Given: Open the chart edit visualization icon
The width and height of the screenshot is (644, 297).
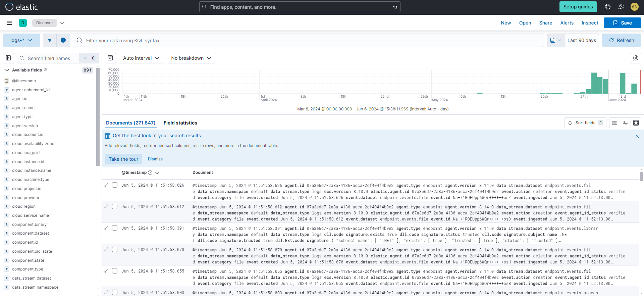Looking at the screenshot, I should click(635, 58).
